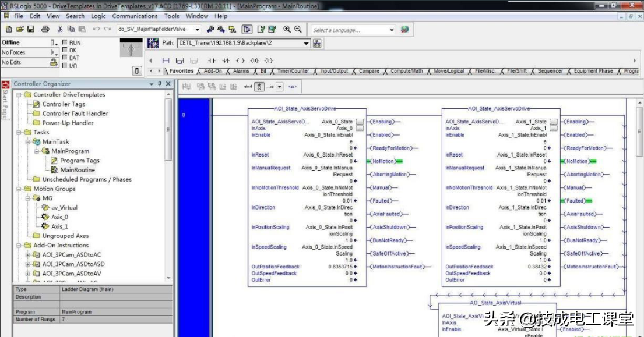Image resolution: width=644 pixels, height=337 pixels.
Task: Select Controller Tags in the organizer
Action: point(64,104)
